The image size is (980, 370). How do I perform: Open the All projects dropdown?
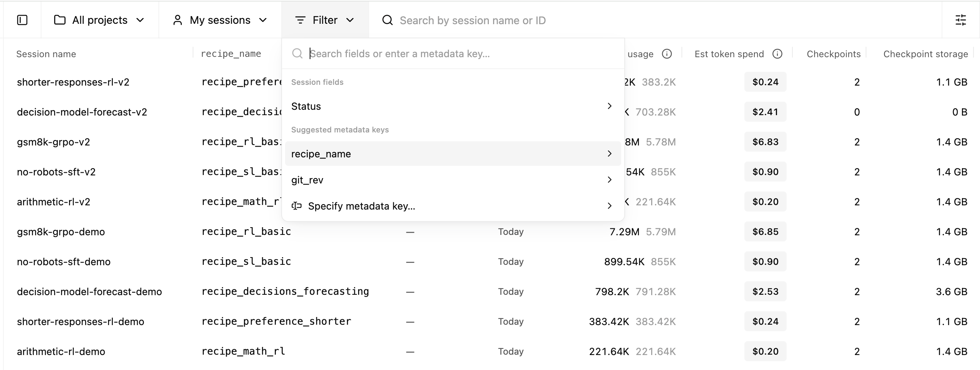(99, 20)
